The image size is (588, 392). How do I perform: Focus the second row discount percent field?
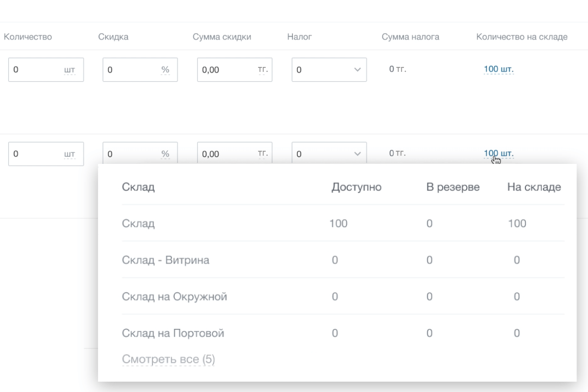[x=131, y=154]
